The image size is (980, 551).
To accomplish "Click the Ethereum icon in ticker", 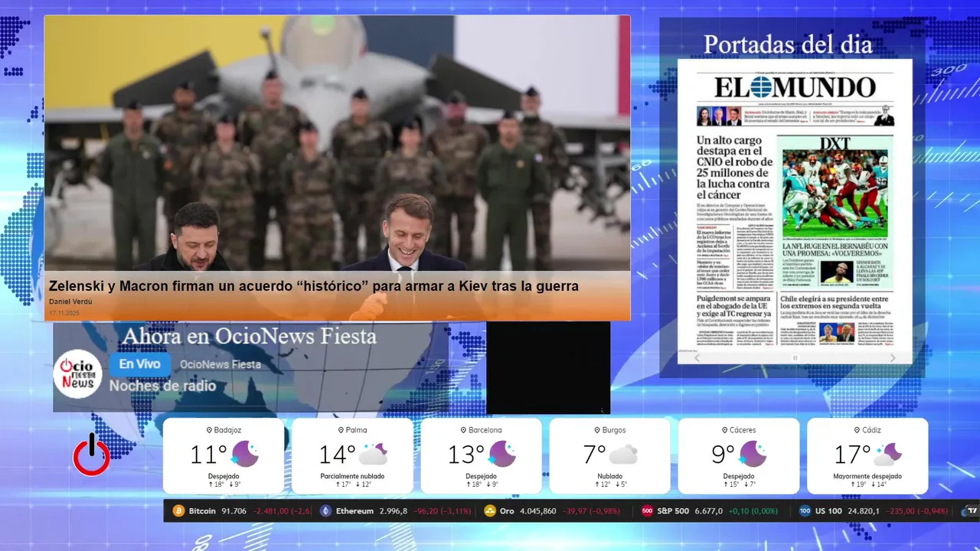I will (x=325, y=511).
